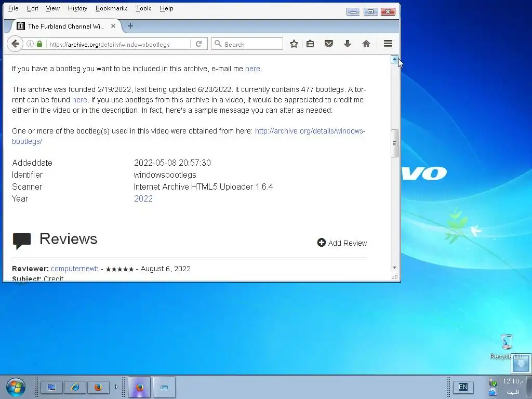Follow the e-mail me 'here' link

252,69
